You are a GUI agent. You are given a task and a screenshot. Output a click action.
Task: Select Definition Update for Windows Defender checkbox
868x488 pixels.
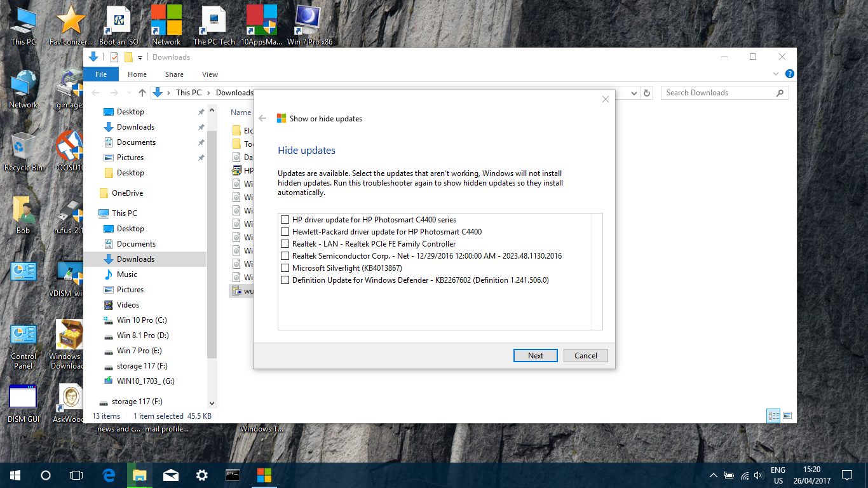tap(285, 280)
